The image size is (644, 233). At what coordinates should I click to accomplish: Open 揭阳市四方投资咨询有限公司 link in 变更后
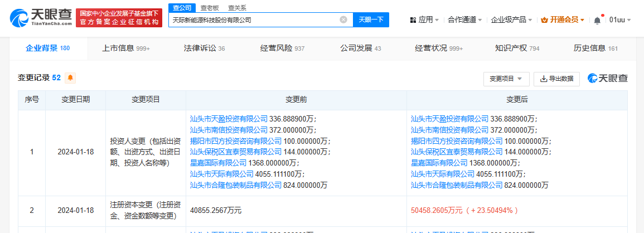[457, 141]
